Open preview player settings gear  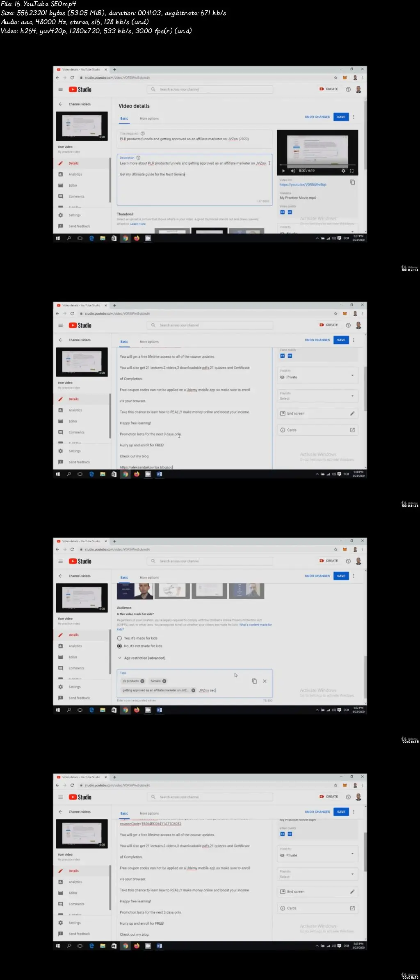coord(343,171)
